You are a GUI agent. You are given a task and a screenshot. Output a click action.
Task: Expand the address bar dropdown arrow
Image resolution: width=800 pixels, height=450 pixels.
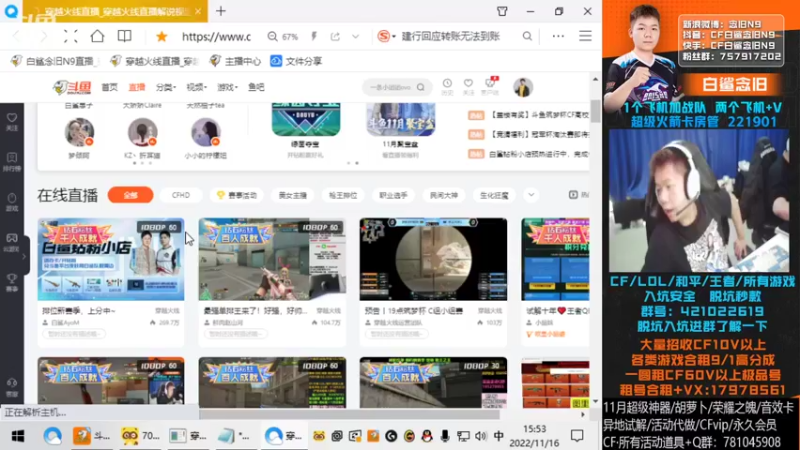tap(356, 36)
